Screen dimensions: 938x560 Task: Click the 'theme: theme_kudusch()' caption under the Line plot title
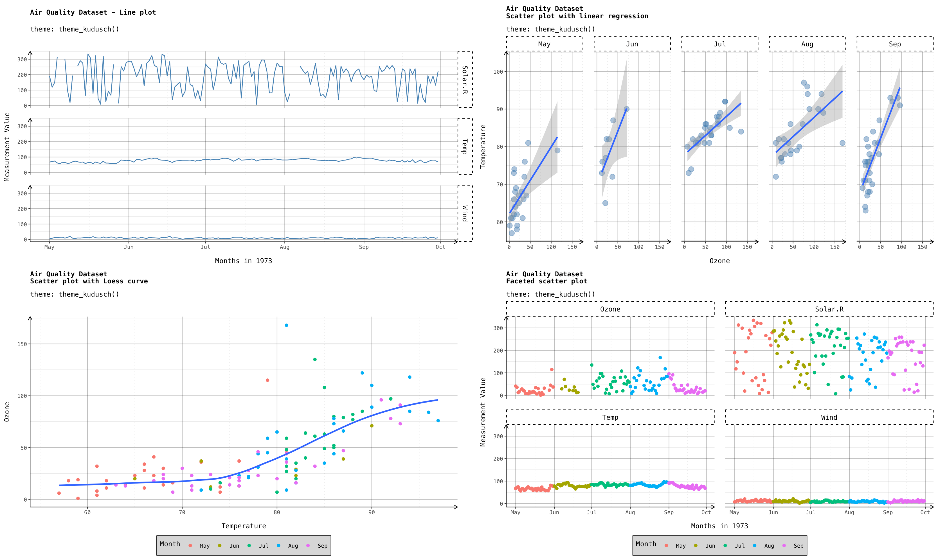75,29
